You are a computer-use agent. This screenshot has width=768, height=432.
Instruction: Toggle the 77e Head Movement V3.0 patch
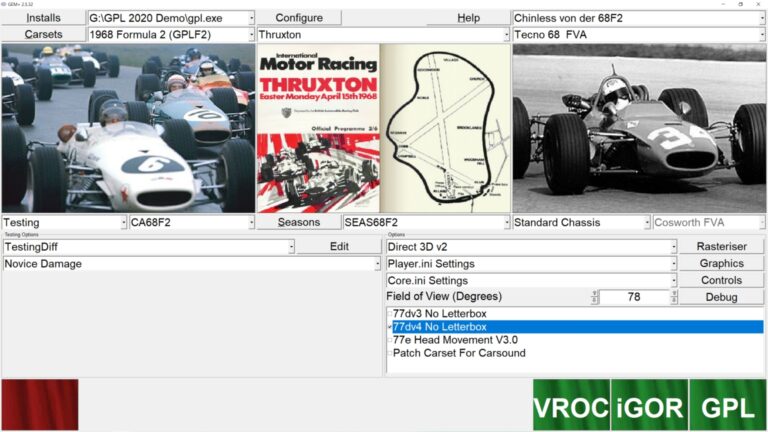[x=391, y=340]
